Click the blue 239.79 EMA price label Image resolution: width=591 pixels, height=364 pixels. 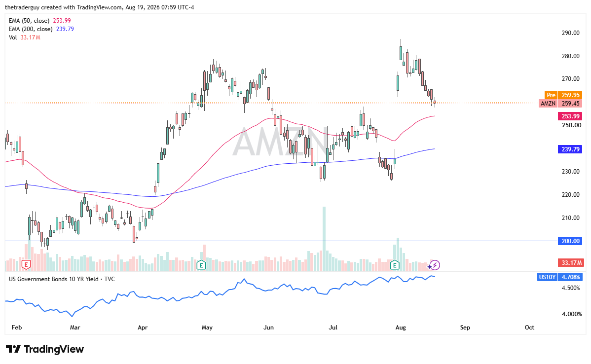[570, 149]
